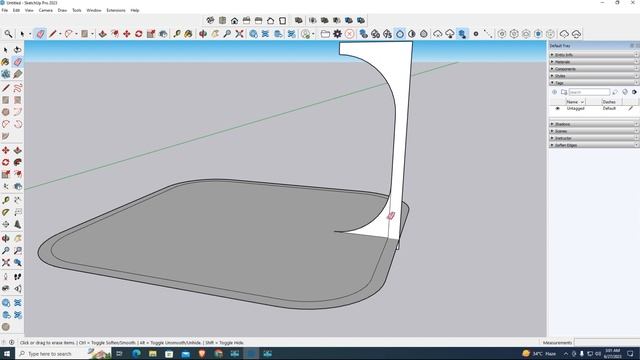
Task: Click the Measurements input box
Action: [x=607, y=342]
